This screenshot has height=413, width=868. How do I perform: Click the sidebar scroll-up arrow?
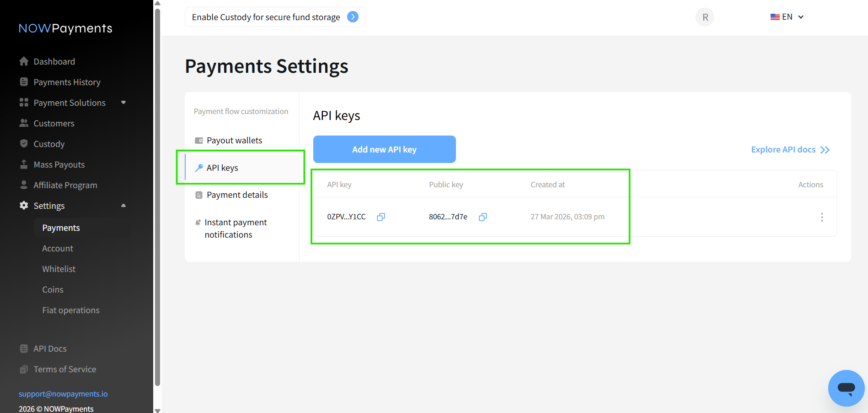click(x=157, y=3)
